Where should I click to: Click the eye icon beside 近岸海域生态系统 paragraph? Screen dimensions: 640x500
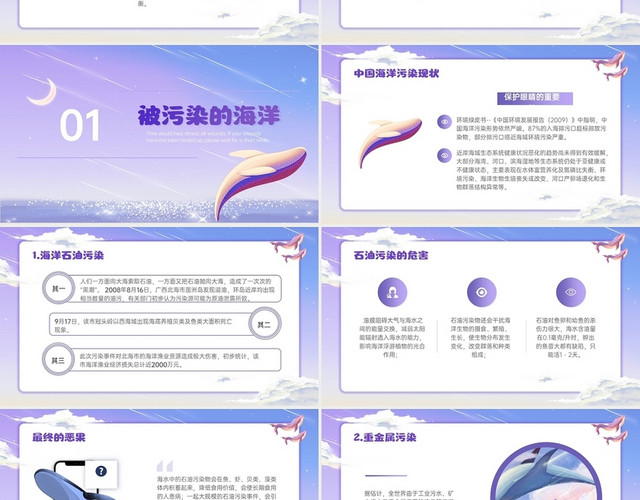(x=444, y=156)
